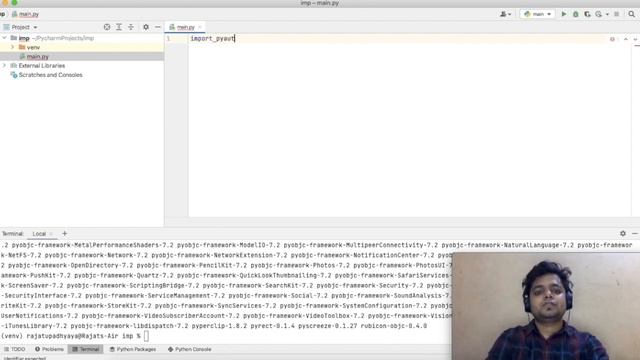Open the Problems tool window
Screen dimensions: 640x360
coord(49,349)
